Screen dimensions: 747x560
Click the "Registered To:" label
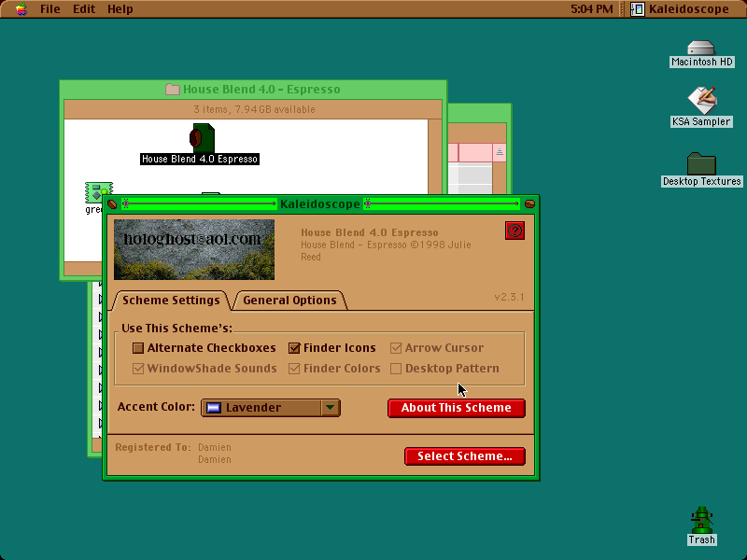[153, 448]
